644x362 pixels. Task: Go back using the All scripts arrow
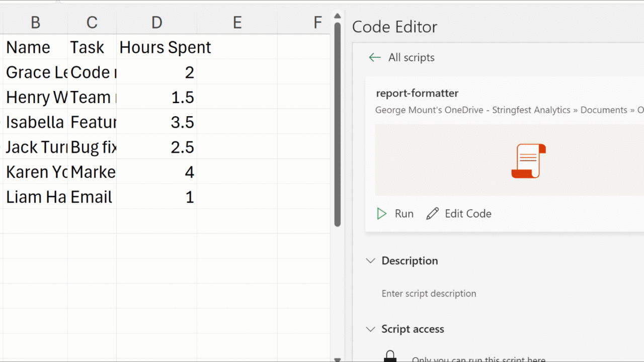pyautogui.click(x=375, y=58)
